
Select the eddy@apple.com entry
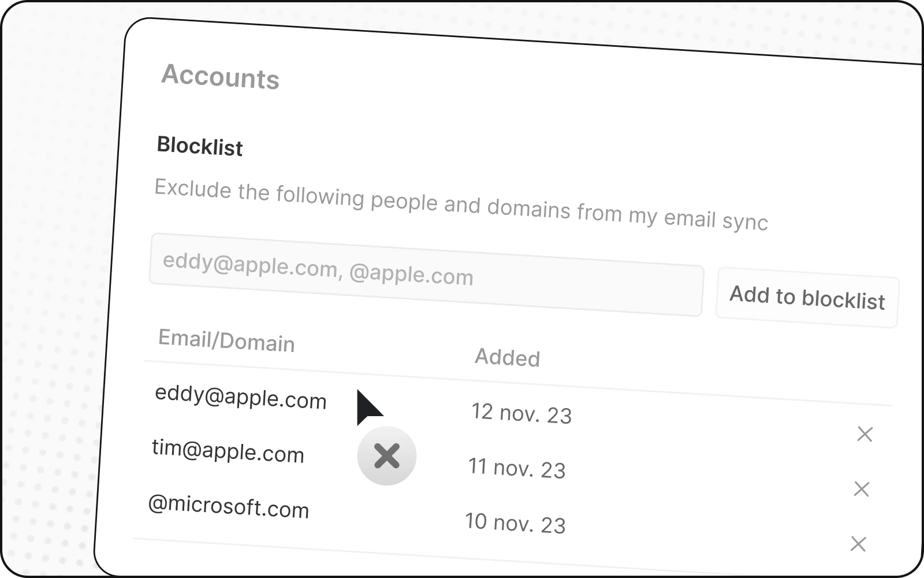tap(241, 397)
